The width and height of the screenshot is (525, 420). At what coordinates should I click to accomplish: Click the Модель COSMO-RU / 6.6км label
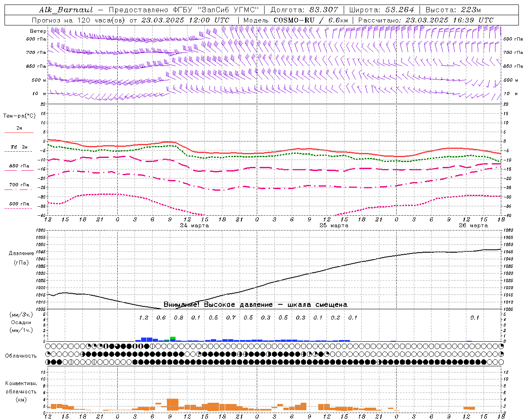296,20
